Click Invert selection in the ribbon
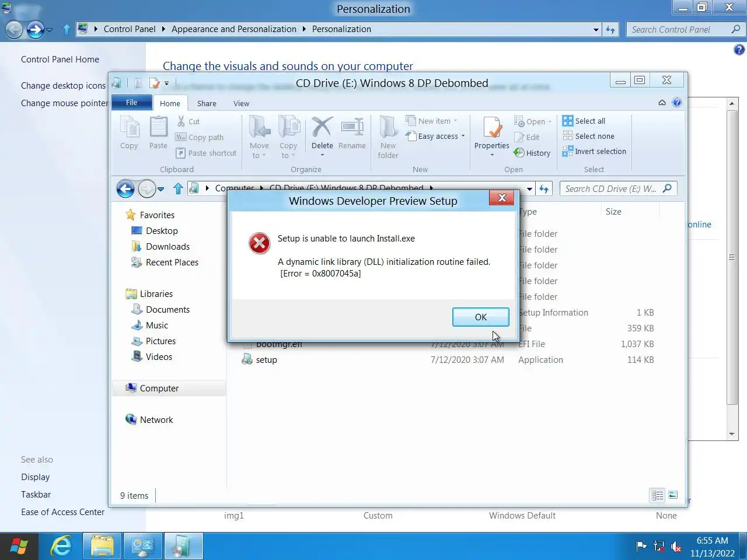The width and height of the screenshot is (747, 560). point(594,151)
